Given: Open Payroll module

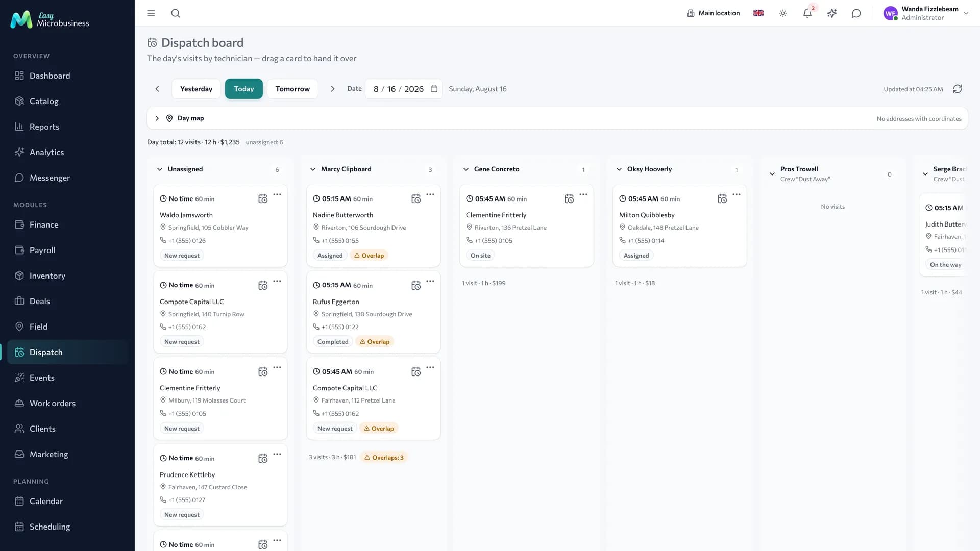Looking at the screenshot, I should [x=67, y=250].
